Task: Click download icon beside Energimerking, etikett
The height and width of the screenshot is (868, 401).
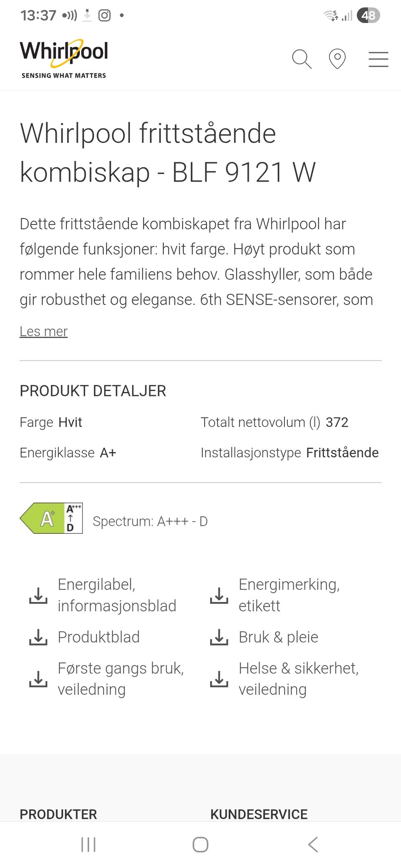Action: coord(219,595)
